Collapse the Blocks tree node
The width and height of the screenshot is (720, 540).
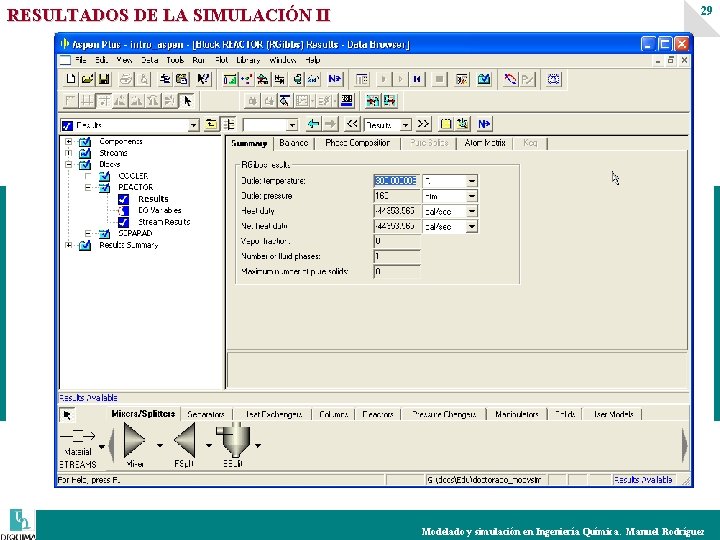[x=68, y=164]
